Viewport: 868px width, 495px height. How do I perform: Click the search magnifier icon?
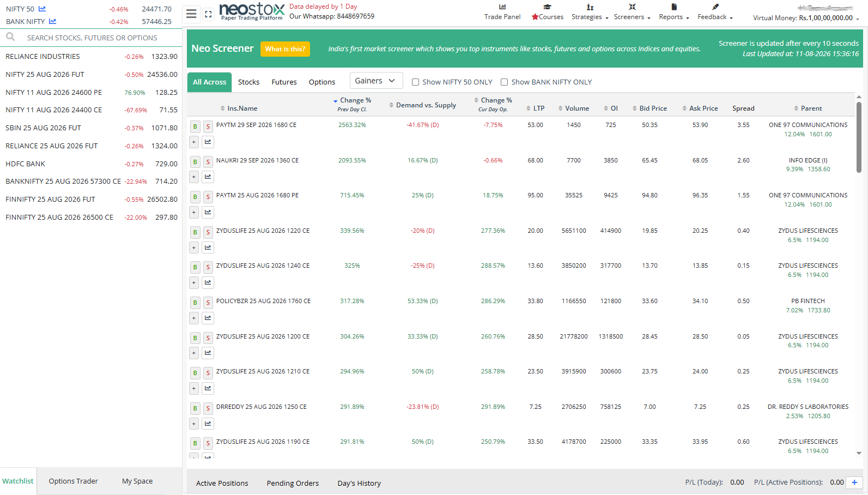pyautogui.click(x=10, y=37)
